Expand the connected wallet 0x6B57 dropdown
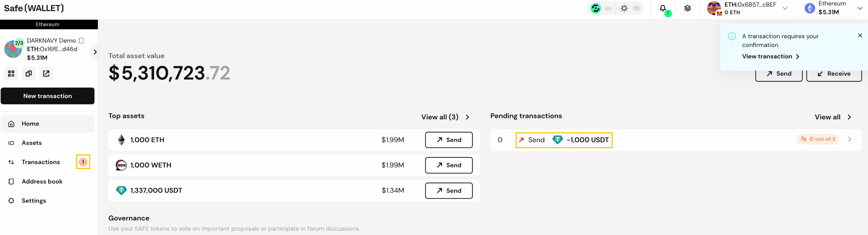Screen dimensions: 868x235 coord(785,8)
